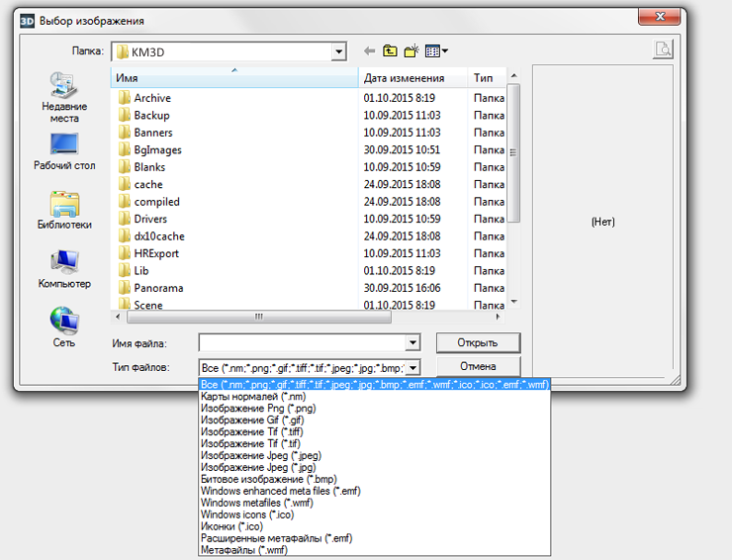Click the Открыть button

pos(478,342)
